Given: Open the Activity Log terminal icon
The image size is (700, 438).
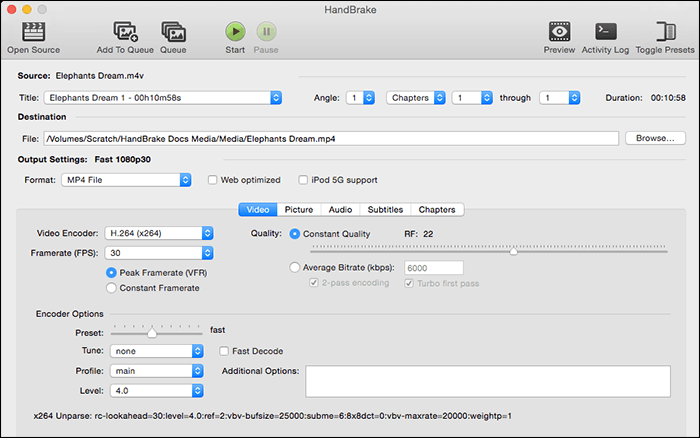Looking at the screenshot, I should tap(606, 31).
